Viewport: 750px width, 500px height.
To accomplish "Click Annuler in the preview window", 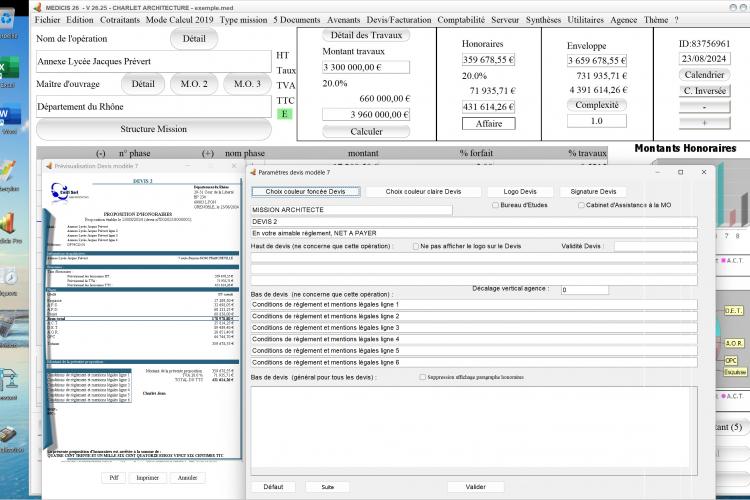I will [188, 478].
